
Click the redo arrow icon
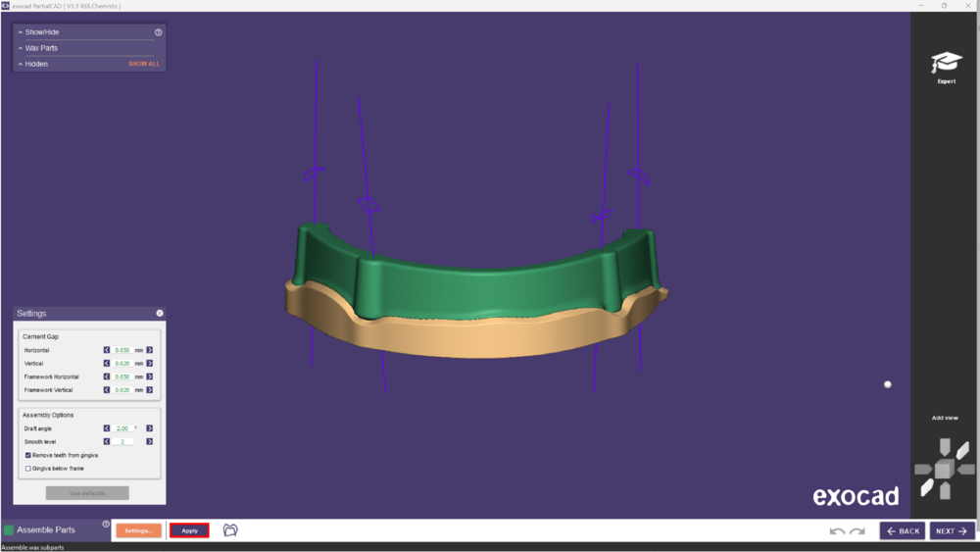coord(857,530)
